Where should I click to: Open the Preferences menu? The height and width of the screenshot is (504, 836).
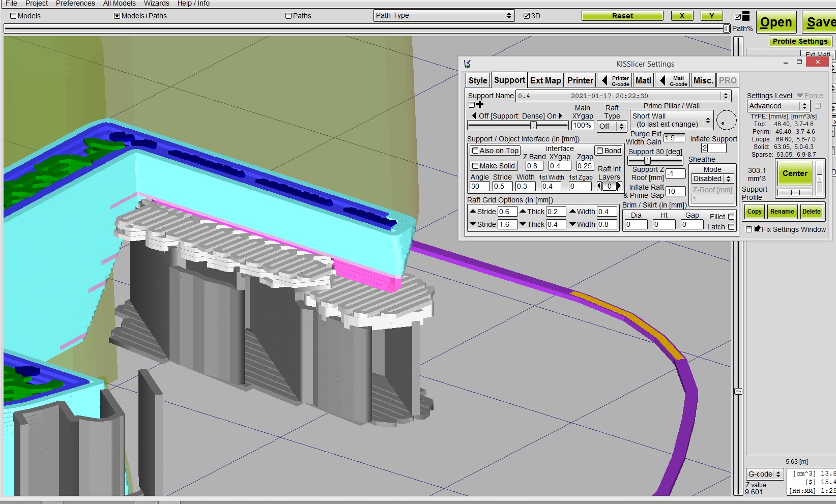[75, 4]
